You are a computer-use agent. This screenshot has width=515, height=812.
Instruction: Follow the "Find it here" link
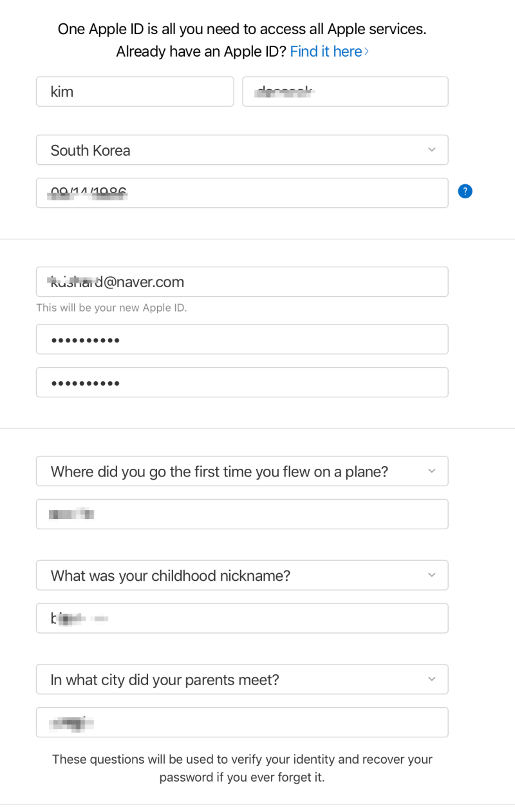(329, 52)
